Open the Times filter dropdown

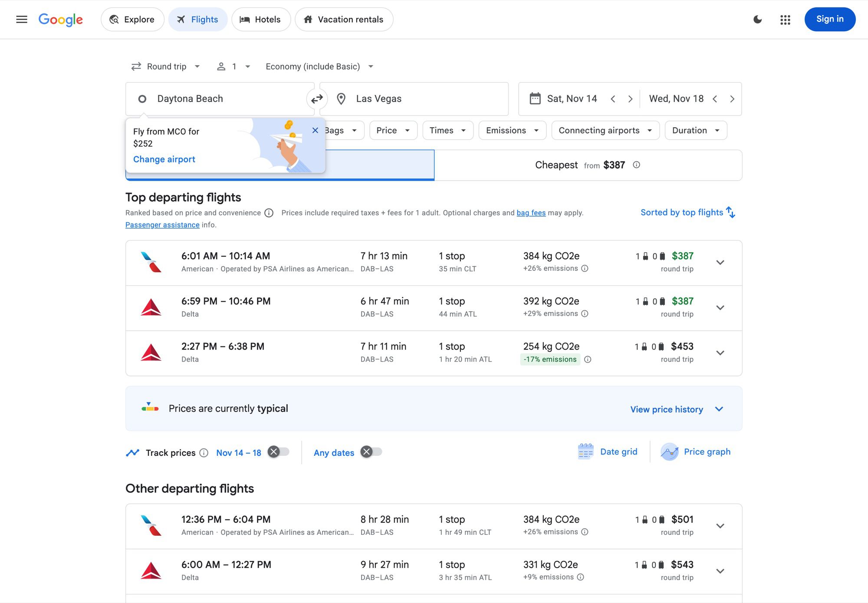[447, 130]
